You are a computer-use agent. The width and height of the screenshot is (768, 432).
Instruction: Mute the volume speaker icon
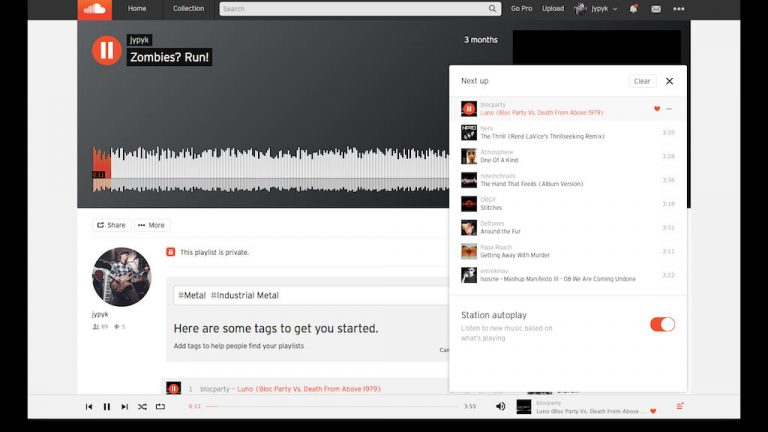500,406
